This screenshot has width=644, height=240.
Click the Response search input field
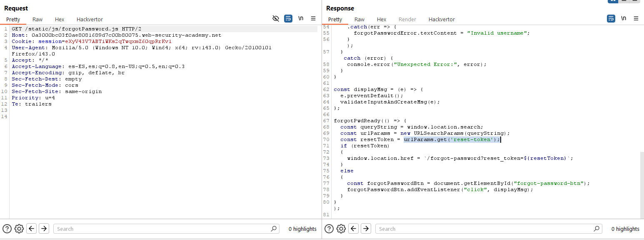pos(485,229)
